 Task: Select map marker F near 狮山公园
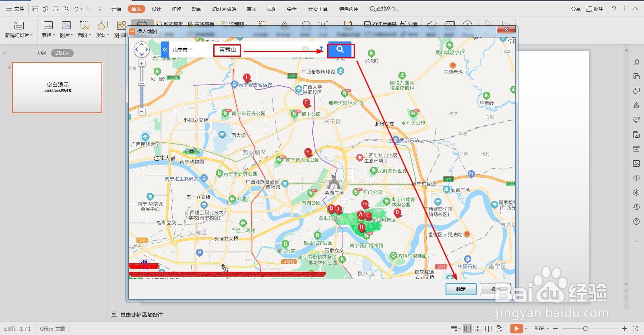point(307,103)
